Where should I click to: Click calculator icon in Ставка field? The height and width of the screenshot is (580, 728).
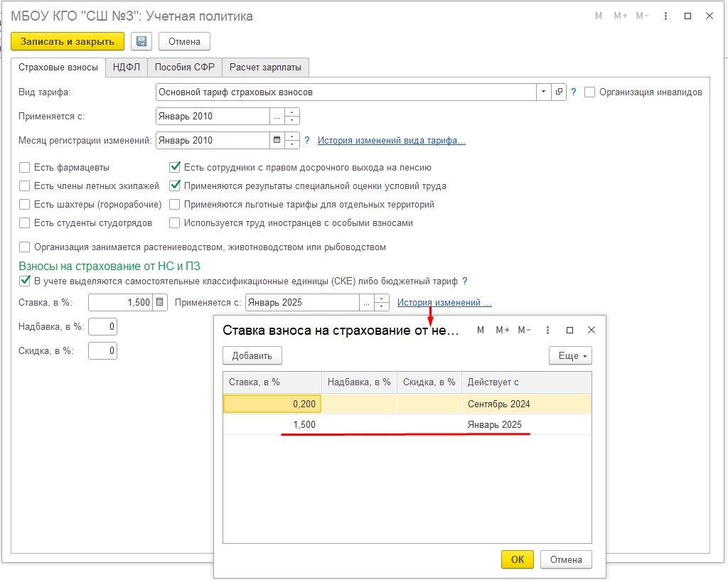tap(160, 303)
